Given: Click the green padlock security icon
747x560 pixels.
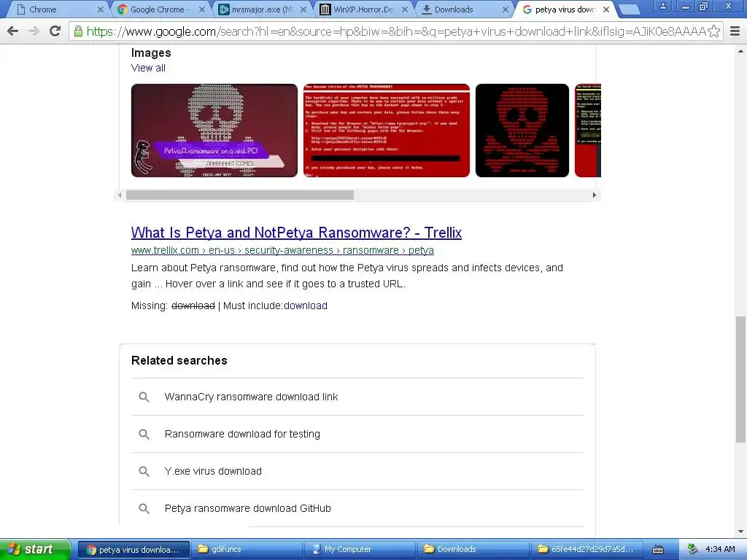Looking at the screenshot, I should 77,31.
